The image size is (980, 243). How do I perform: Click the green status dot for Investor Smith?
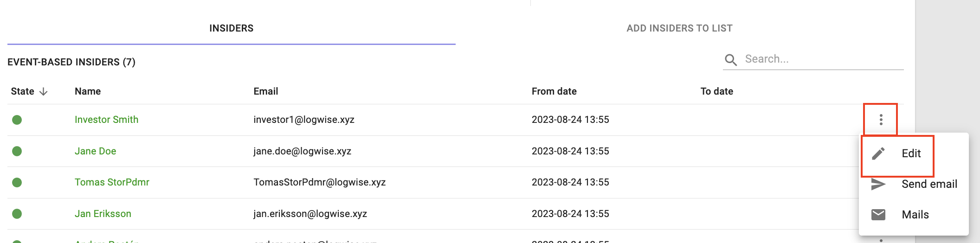[17, 120]
